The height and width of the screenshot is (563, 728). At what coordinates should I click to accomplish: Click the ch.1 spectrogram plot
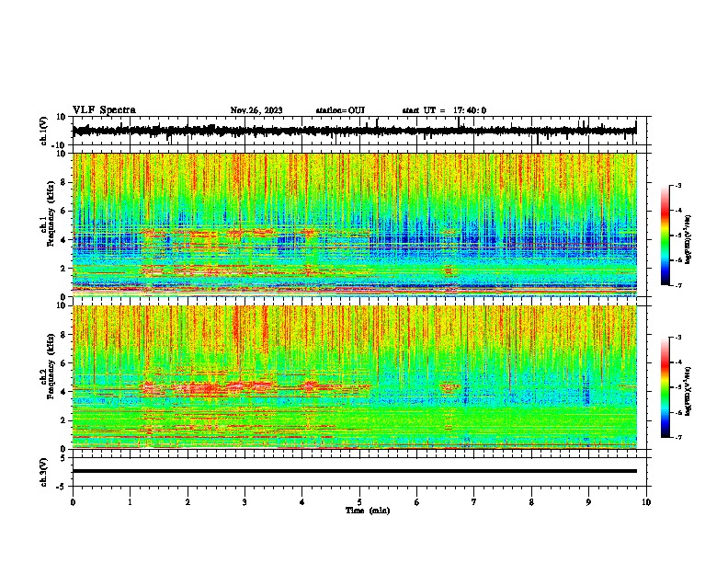[355, 224]
